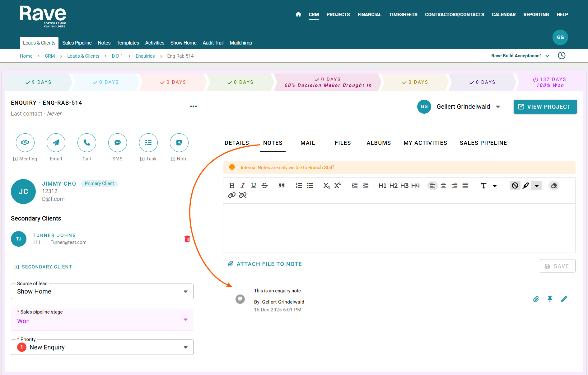The height and width of the screenshot is (375, 588).
Task: Edit the enquiry note with pencil icon
Action: pyautogui.click(x=564, y=299)
